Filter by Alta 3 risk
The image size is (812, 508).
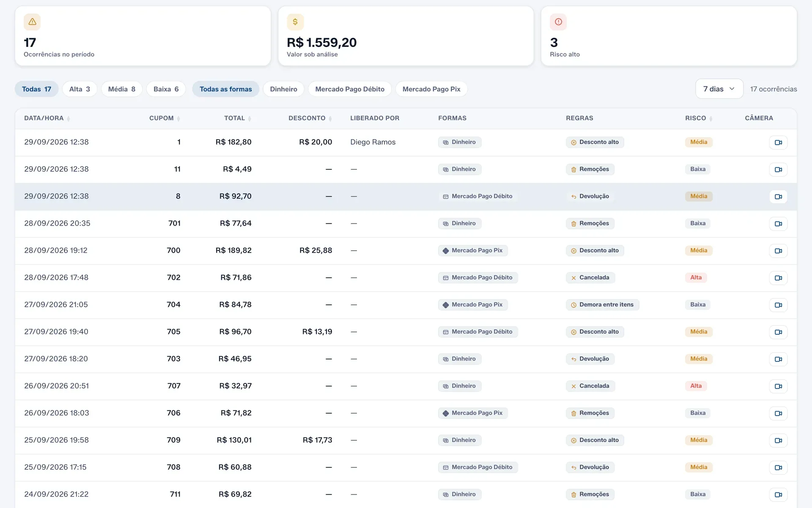click(x=80, y=89)
